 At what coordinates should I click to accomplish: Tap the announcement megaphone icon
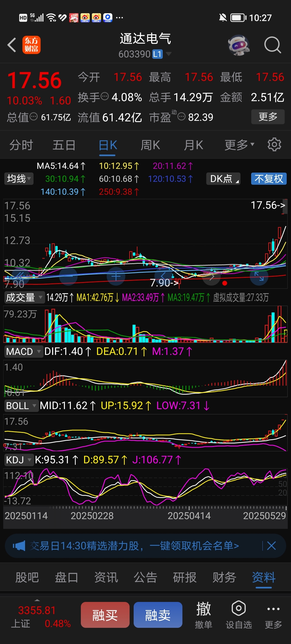(x=19, y=546)
